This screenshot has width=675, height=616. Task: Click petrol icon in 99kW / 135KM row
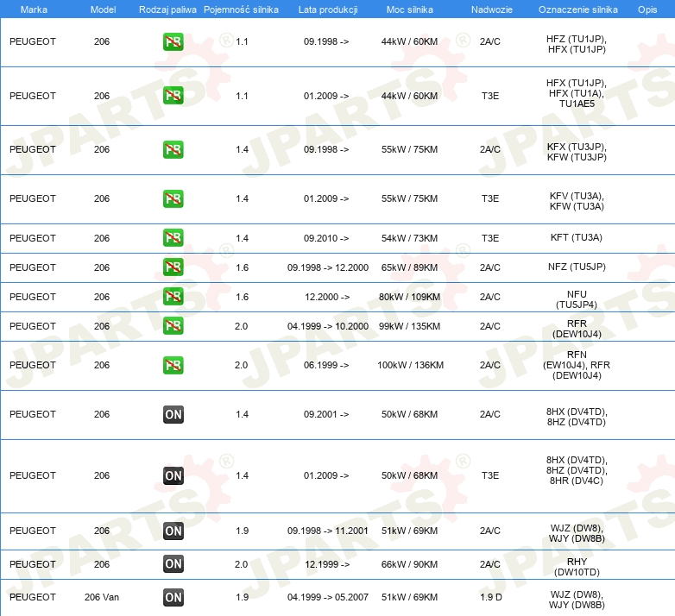point(173,325)
